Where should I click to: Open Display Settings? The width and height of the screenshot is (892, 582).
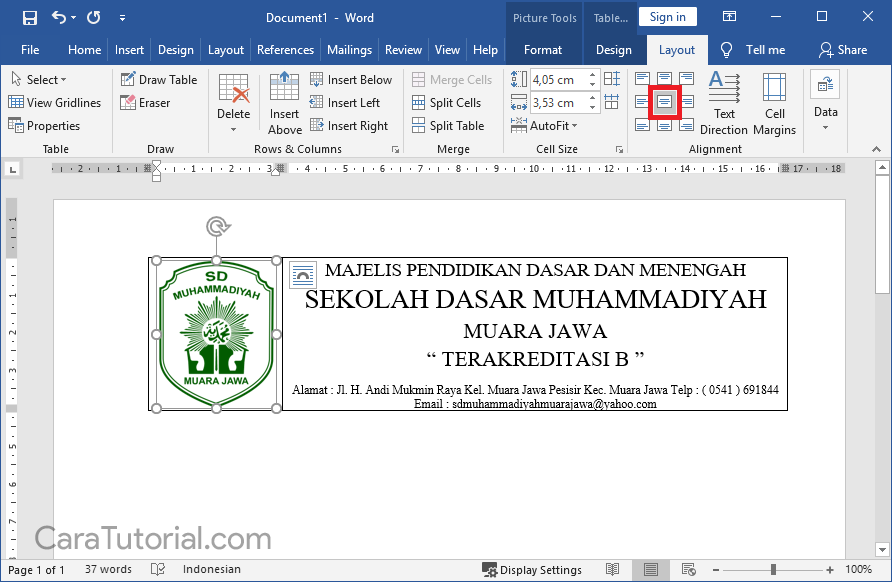[x=531, y=569]
